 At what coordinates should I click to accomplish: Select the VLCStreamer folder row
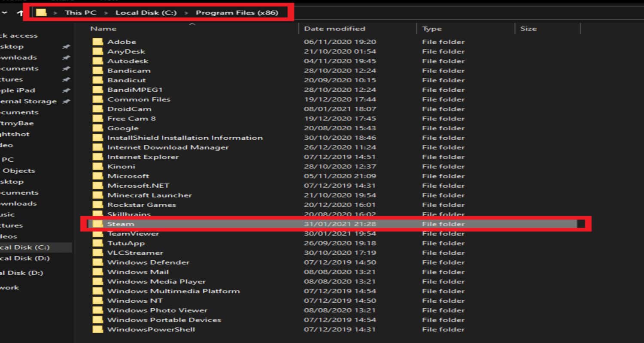[x=335, y=253]
